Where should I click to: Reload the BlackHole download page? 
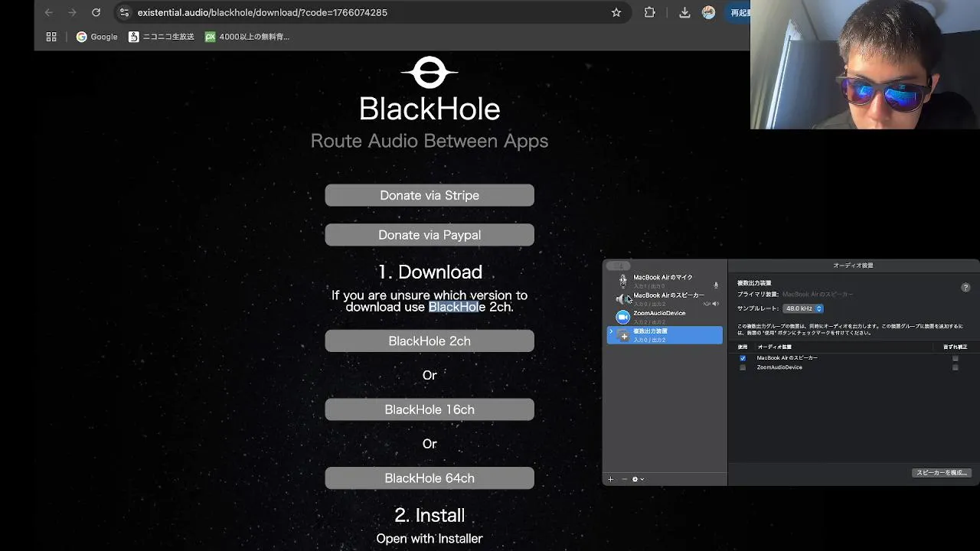click(96, 12)
